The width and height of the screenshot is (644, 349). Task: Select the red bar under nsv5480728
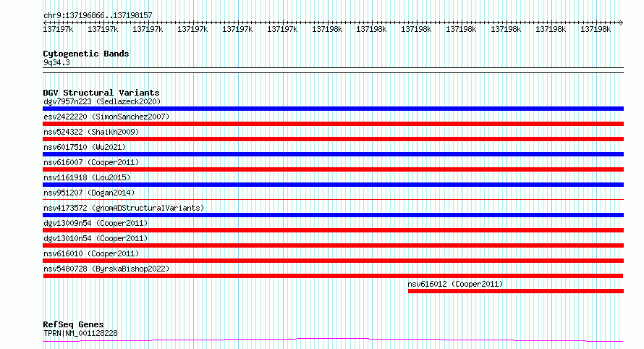[x=333, y=276]
